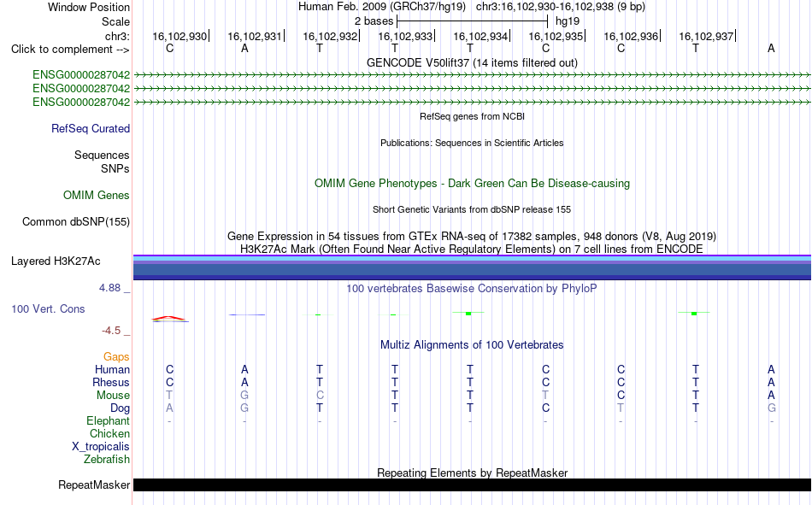Click the A base in the Mouse row
The image size is (812, 505).
click(771, 395)
